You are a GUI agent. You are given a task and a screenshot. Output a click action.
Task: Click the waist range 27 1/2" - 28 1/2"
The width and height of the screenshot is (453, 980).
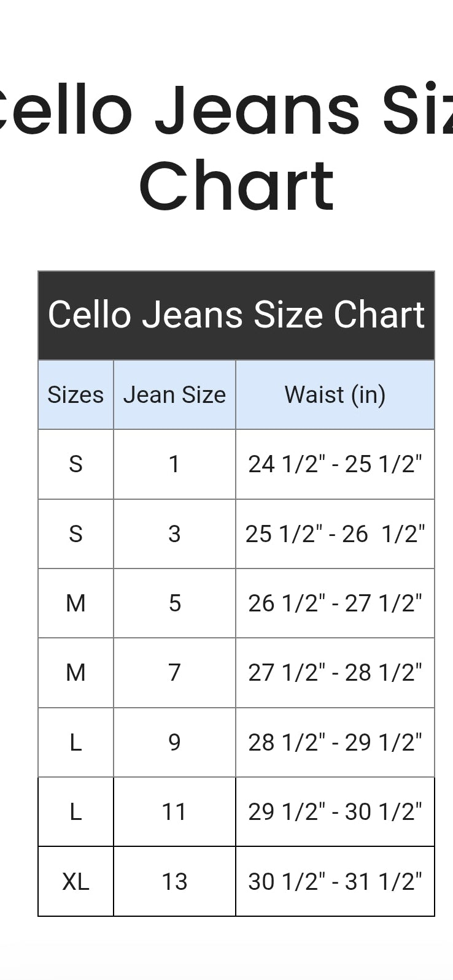(x=335, y=673)
